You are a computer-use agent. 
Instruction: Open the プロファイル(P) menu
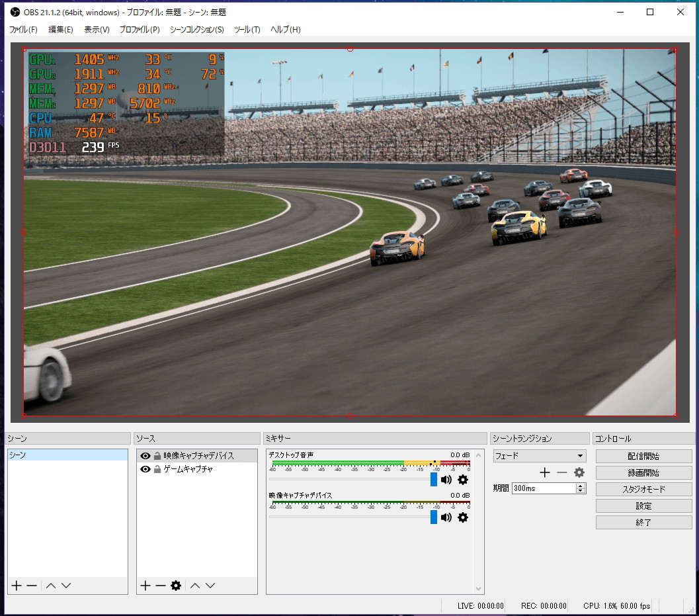[x=140, y=29]
